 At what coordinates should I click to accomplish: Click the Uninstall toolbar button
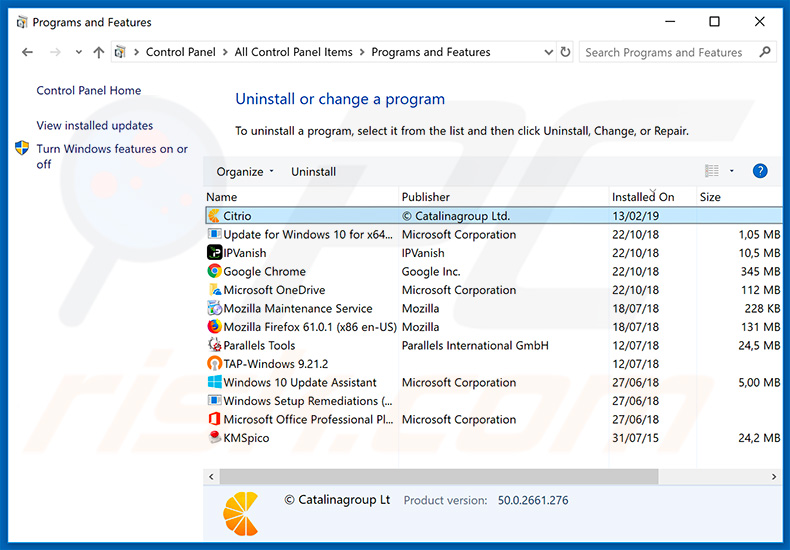(x=313, y=172)
